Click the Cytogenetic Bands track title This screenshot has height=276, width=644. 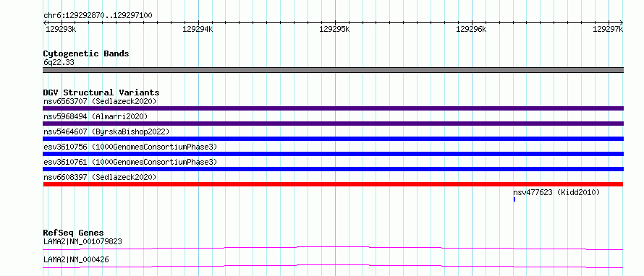[86, 53]
